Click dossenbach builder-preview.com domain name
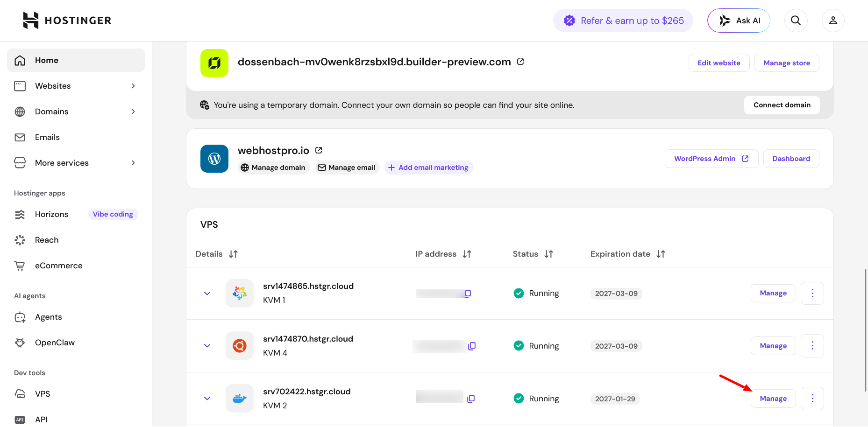868x427 pixels. [374, 62]
